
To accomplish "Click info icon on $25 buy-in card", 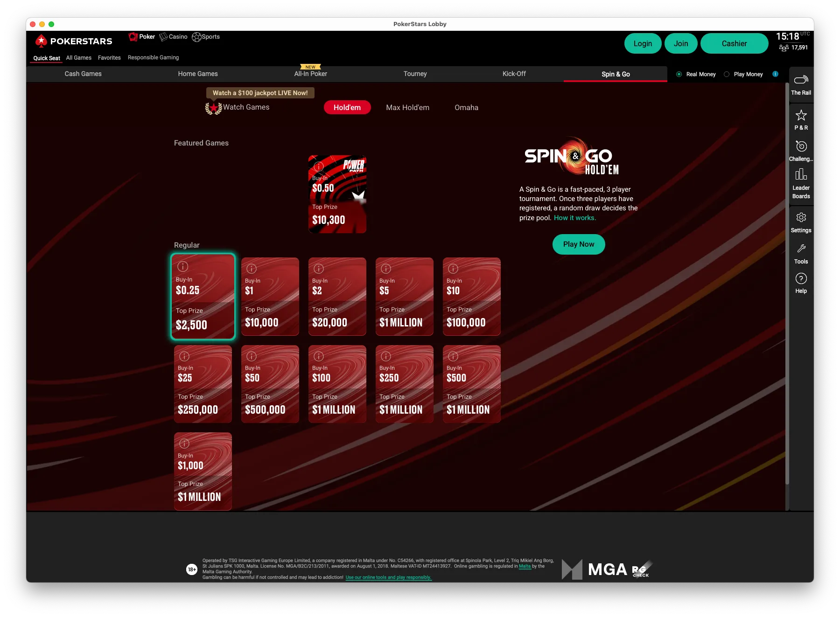I will 184,356.
